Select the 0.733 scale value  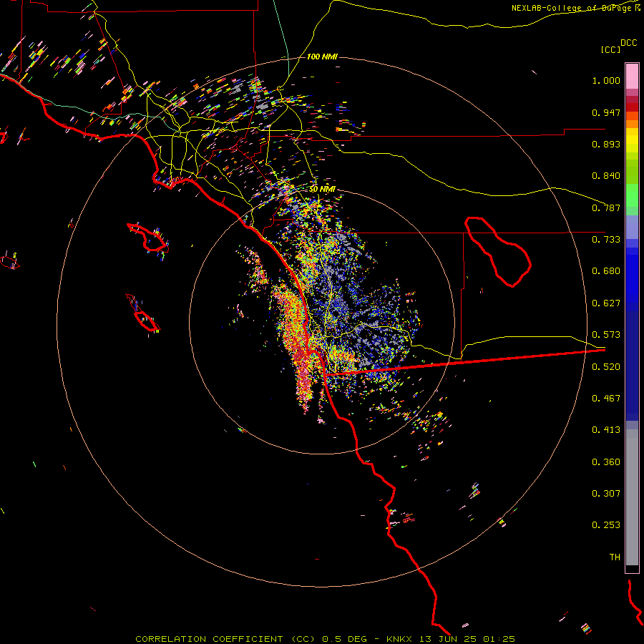tap(606, 240)
